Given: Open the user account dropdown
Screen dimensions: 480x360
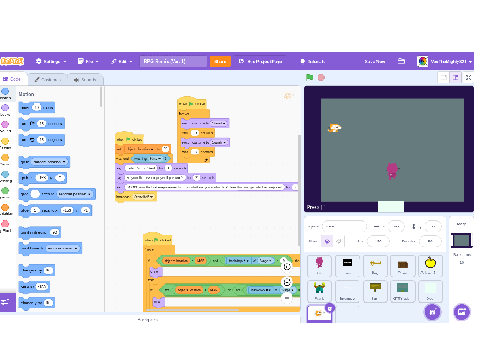Looking at the screenshot, I should [x=444, y=61].
